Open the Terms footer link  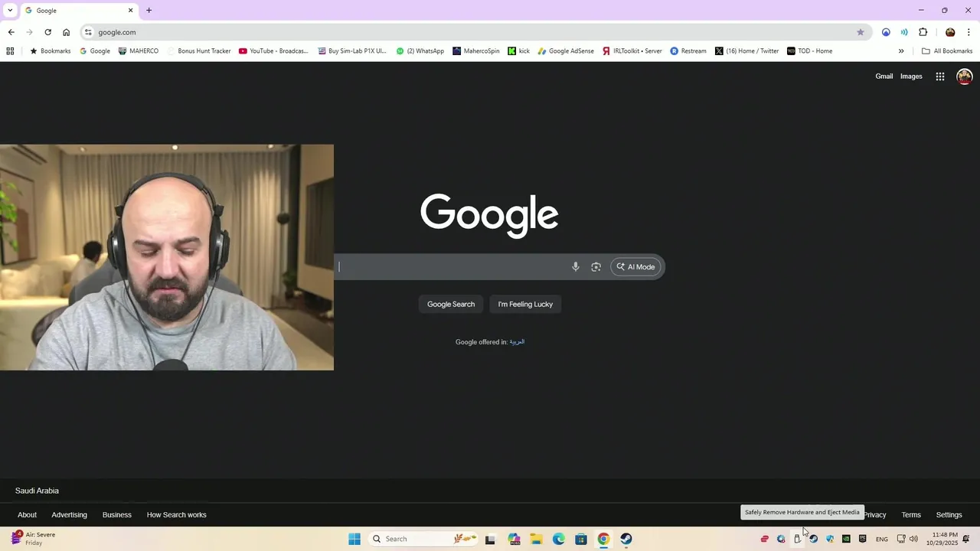pyautogui.click(x=911, y=515)
